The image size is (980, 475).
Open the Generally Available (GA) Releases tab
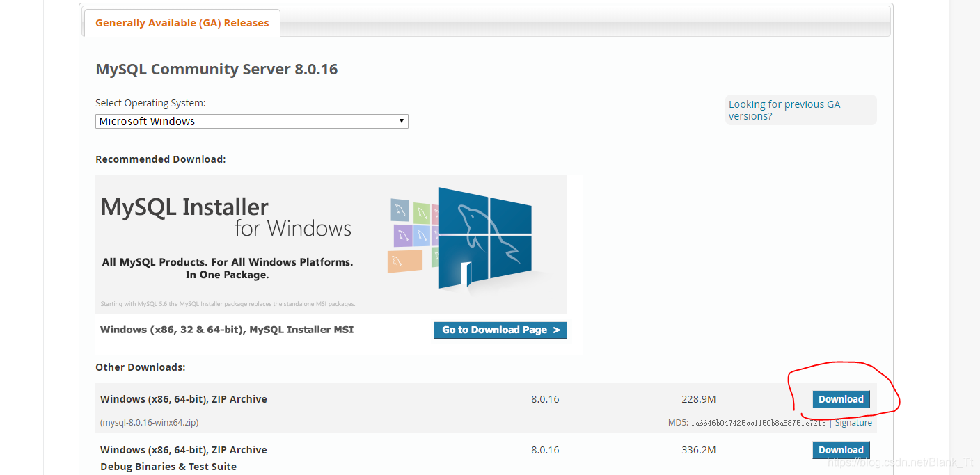coord(182,23)
